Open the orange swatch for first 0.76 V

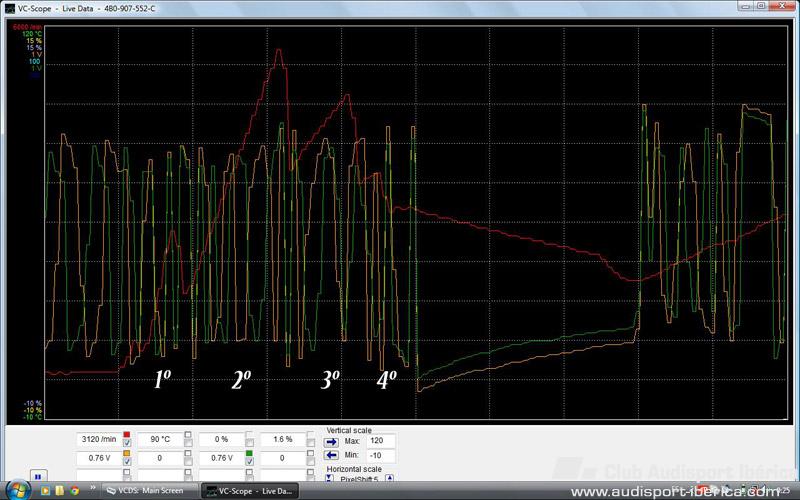click(x=127, y=453)
